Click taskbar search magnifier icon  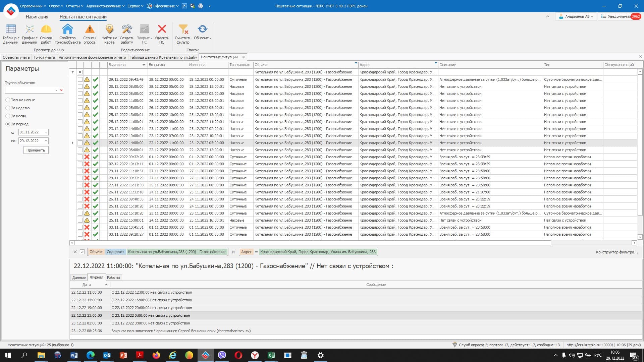coord(24,355)
